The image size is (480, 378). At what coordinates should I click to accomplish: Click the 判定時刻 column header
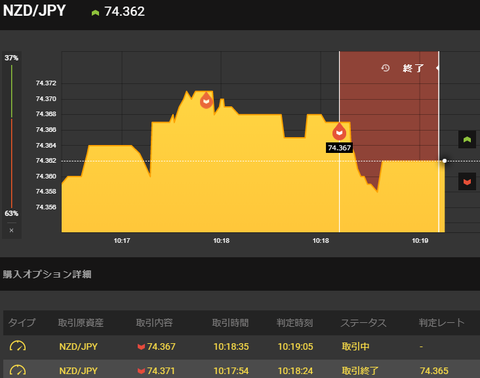pos(295,323)
